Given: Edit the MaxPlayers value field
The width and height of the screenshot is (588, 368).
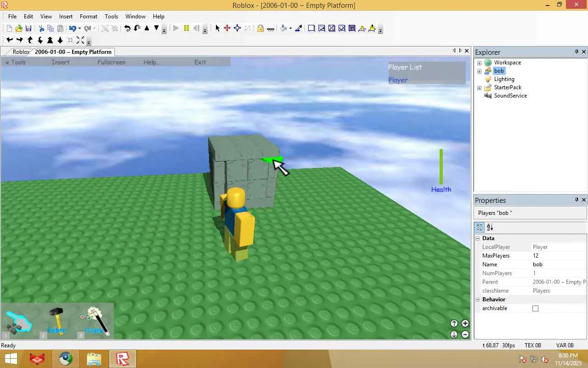Looking at the screenshot, I should (559, 256).
